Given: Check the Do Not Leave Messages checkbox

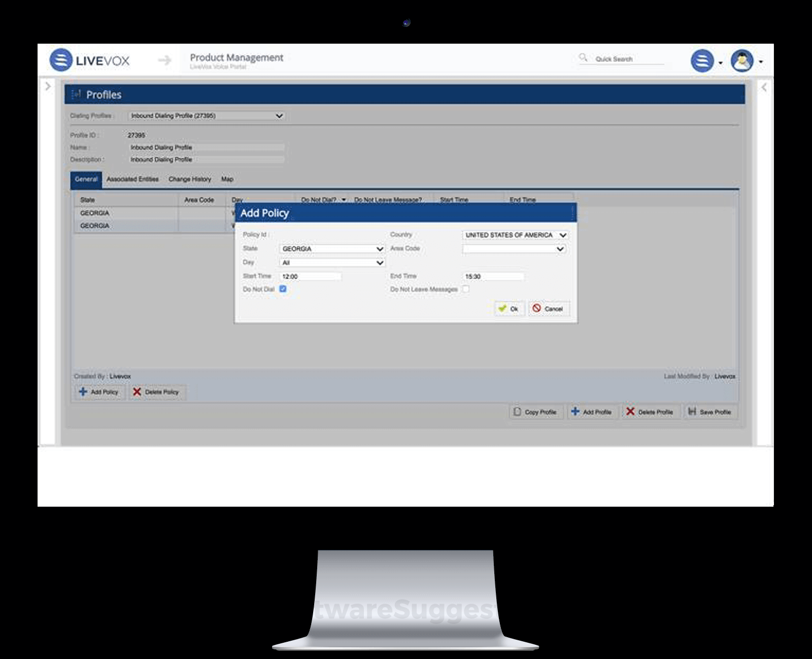Looking at the screenshot, I should click(465, 288).
